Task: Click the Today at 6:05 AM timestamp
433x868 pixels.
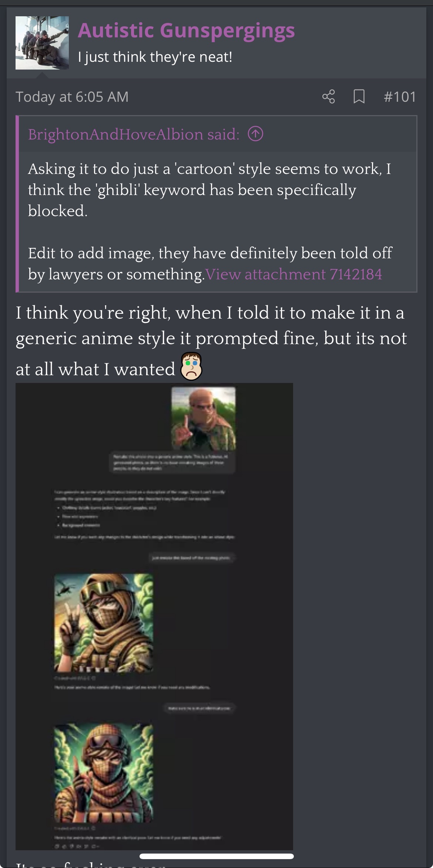Action: [x=72, y=97]
